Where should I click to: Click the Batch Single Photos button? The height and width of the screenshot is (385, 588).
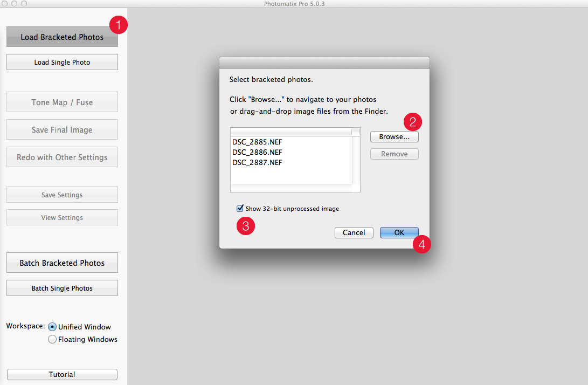point(62,288)
